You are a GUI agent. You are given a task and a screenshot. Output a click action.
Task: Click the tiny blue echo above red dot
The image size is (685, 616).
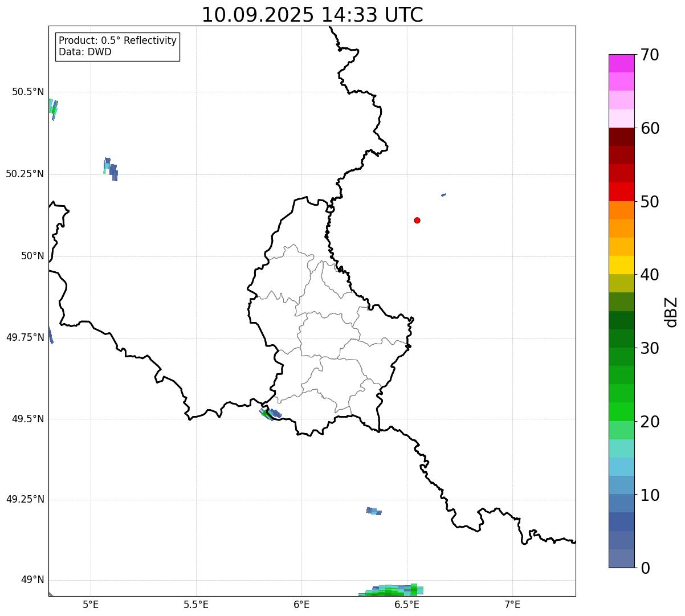coord(443,195)
